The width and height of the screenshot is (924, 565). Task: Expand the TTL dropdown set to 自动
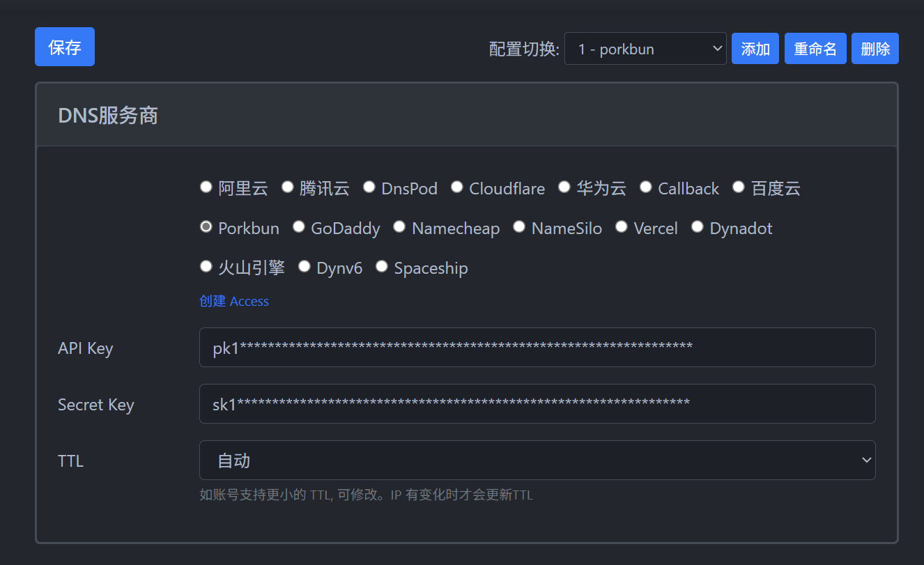click(537, 460)
